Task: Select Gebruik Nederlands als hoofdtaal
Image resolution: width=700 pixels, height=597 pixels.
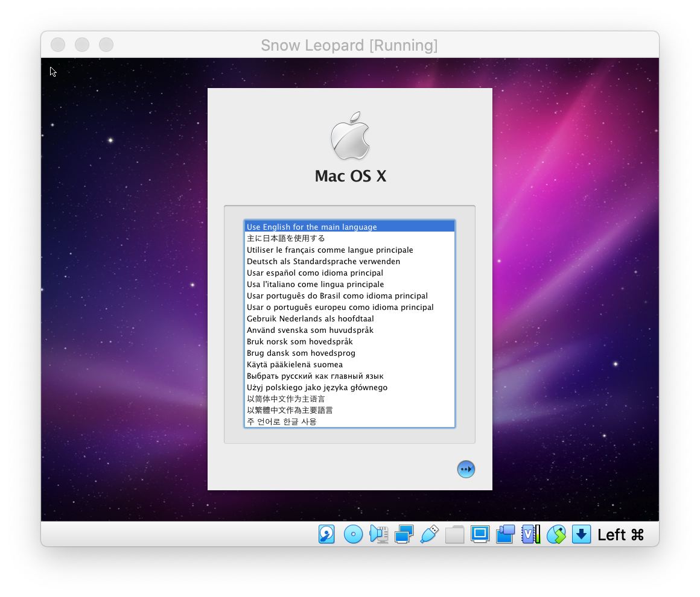Action: pyautogui.click(x=349, y=318)
